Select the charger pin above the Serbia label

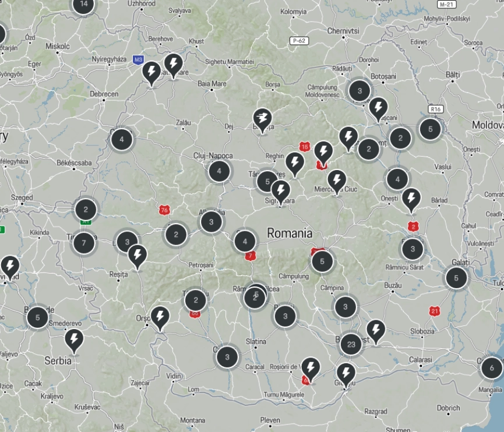click(x=74, y=339)
